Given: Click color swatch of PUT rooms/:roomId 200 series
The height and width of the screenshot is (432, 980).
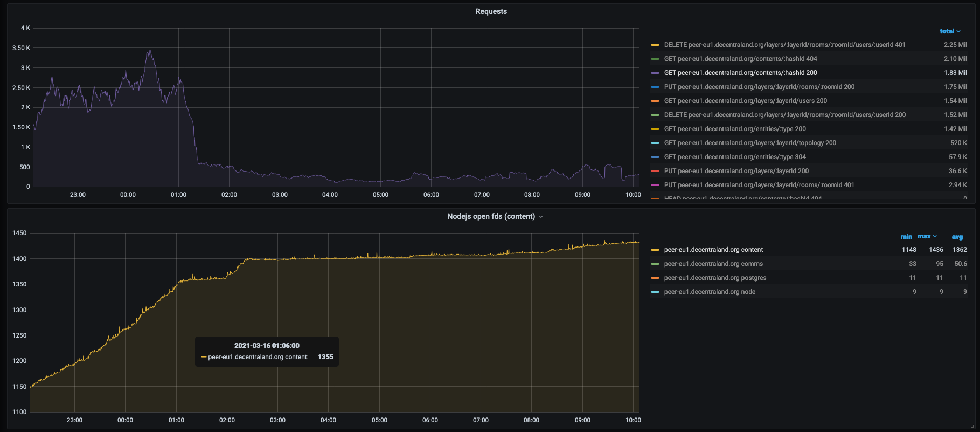Looking at the screenshot, I should (x=655, y=87).
